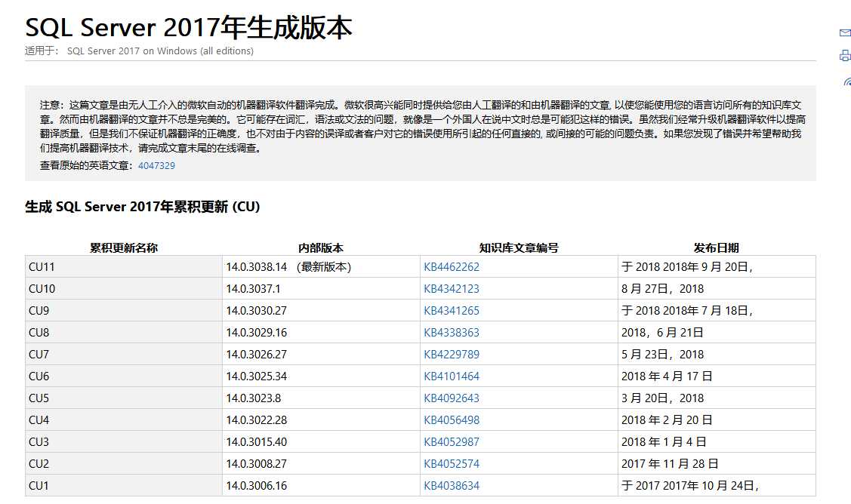This screenshot has width=851, height=504.
Task: Click the print icon
Action: point(845,55)
